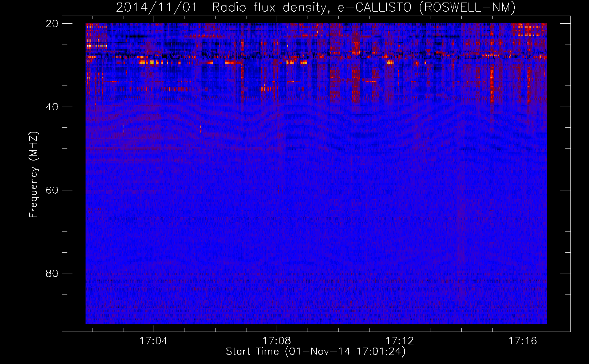Select the 17:08 time tick label
The width and height of the screenshot is (589, 364).
277,341
